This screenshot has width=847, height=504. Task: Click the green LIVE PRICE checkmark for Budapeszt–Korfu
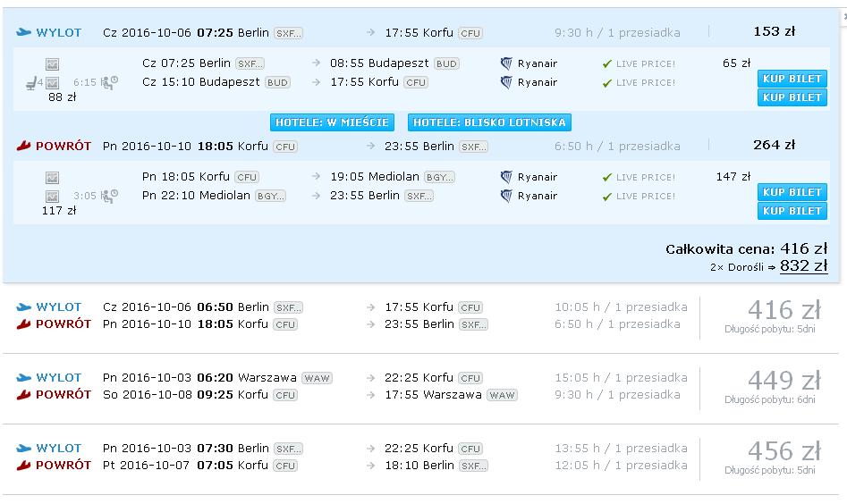click(x=607, y=82)
